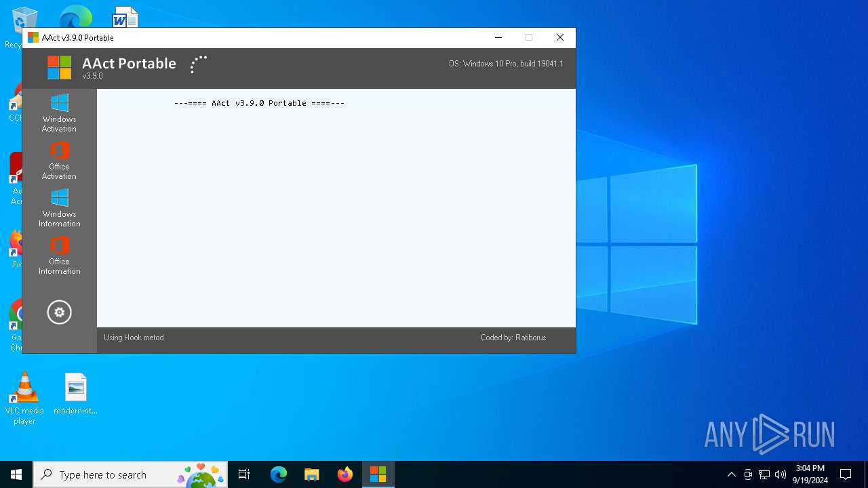Open Office Activation in AAct sidebar
The image size is (868, 488).
pyautogui.click(x=59, y=161)
